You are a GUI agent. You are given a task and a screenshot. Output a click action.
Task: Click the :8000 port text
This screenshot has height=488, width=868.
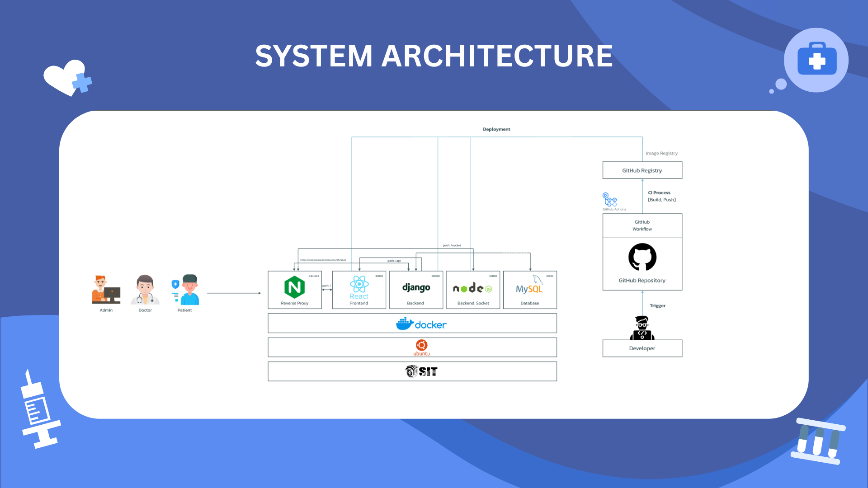pos(435,276)
